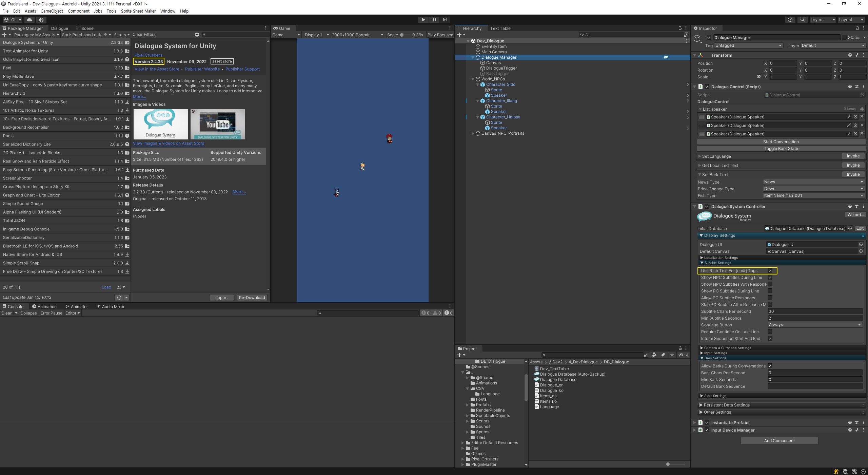This screenshot has width=868, height=475.
Task: Click the Dialogue UI object picker circle
Action: click(x=861, y=244)
